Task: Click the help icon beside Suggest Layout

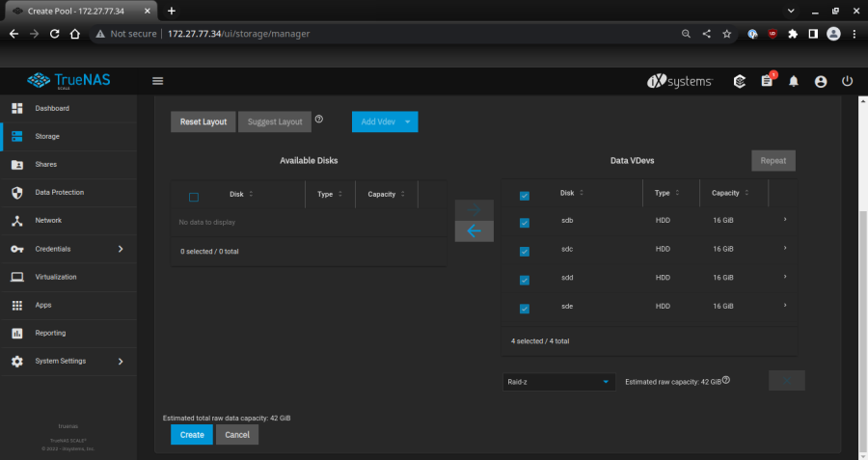Action: pos(319,121)
